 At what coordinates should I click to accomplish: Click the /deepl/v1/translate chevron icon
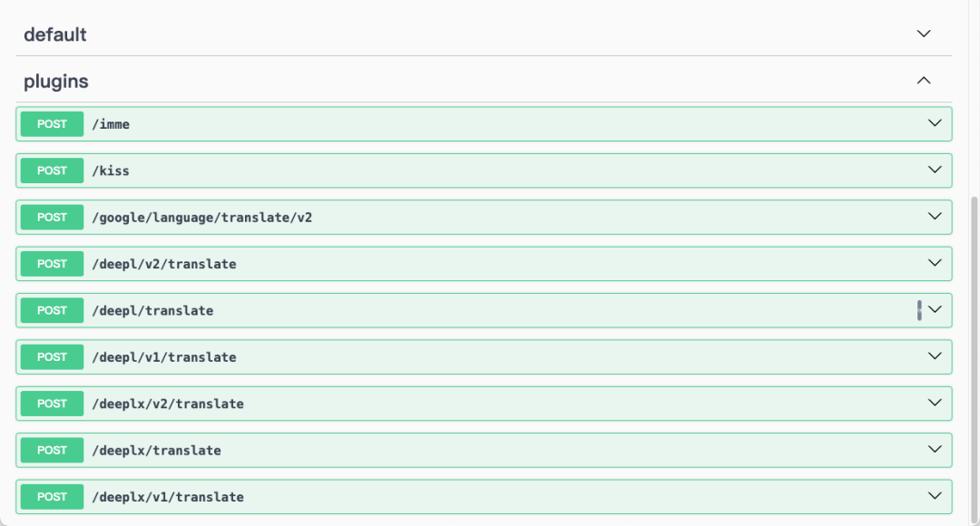pyautogui.click(x=935, y=356)
